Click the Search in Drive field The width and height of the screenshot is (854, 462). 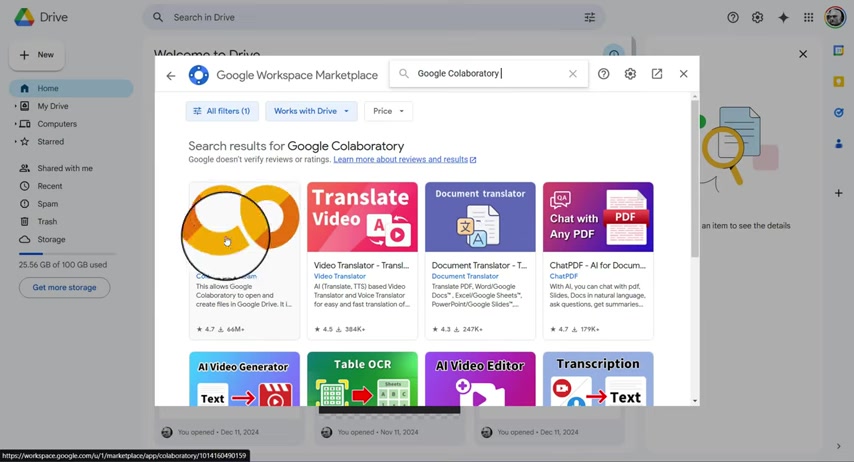click(374, 17)
